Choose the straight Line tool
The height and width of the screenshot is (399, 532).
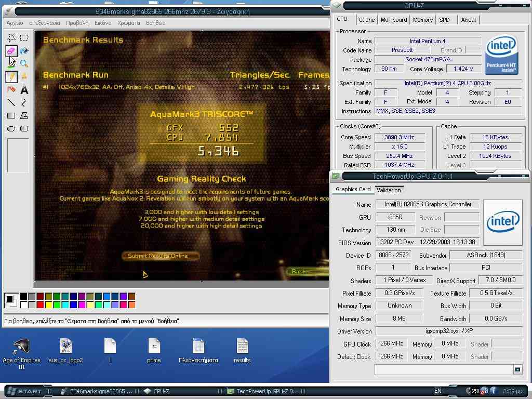[11, 102]
